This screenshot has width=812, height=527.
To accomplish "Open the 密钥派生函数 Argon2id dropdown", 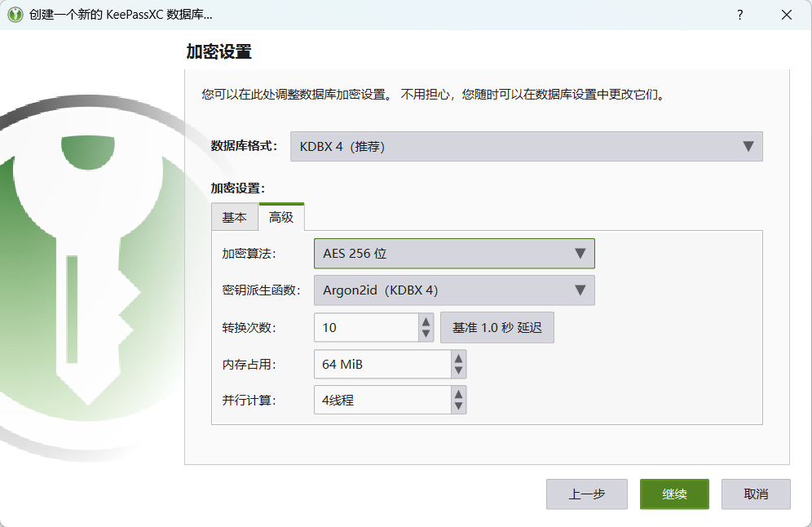I will coord(454,290).
